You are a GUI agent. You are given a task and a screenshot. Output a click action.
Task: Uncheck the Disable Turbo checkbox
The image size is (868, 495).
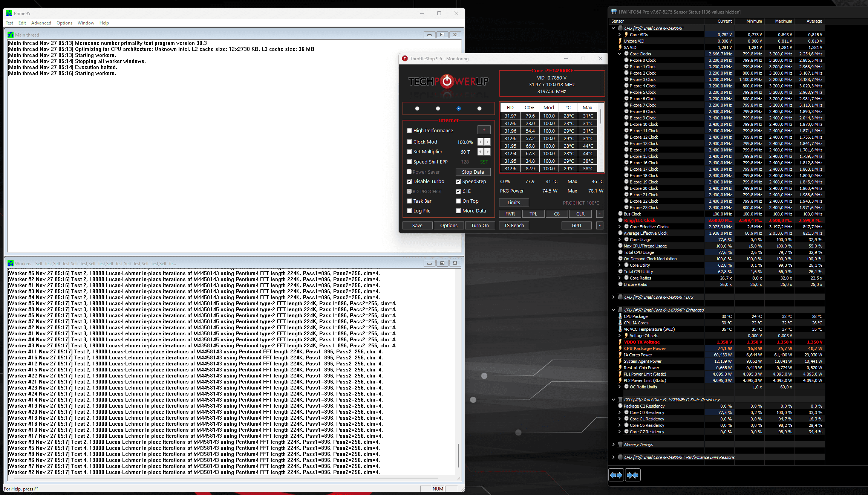tap(409, 181)
